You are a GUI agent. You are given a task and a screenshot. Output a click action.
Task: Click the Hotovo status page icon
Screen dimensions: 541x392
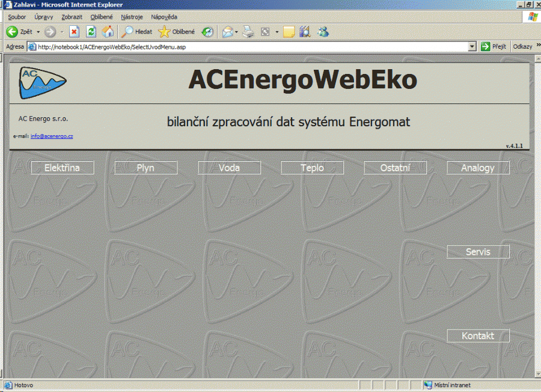tap(8, 385)
